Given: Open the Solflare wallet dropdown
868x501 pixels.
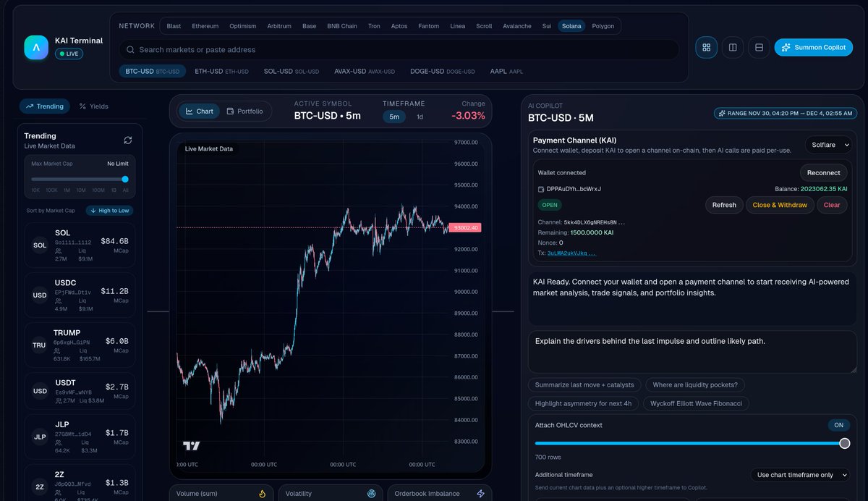Looking at the screenshot, I should click(x=828, y=145).
